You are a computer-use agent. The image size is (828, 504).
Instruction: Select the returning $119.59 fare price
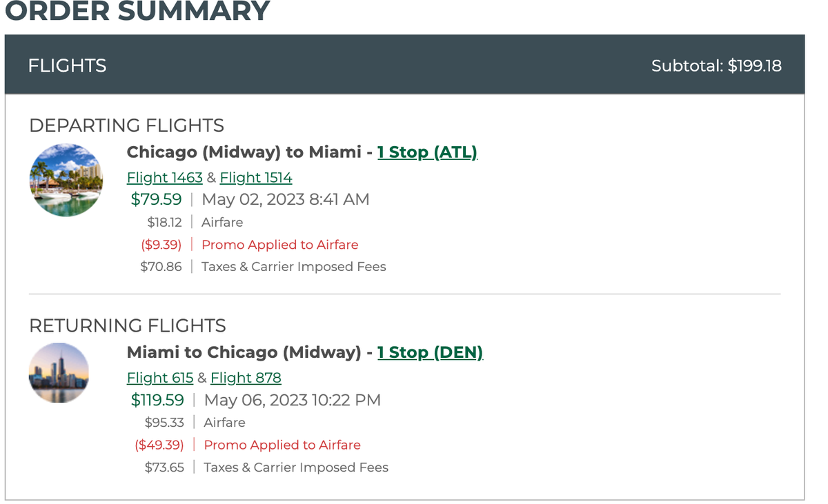click(157, 400)
